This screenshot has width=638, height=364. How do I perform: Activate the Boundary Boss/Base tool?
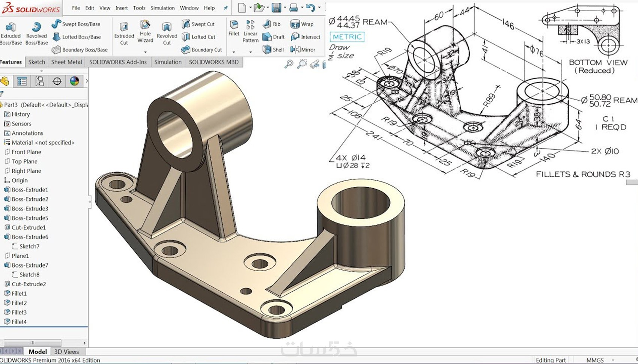click(80, 50)
